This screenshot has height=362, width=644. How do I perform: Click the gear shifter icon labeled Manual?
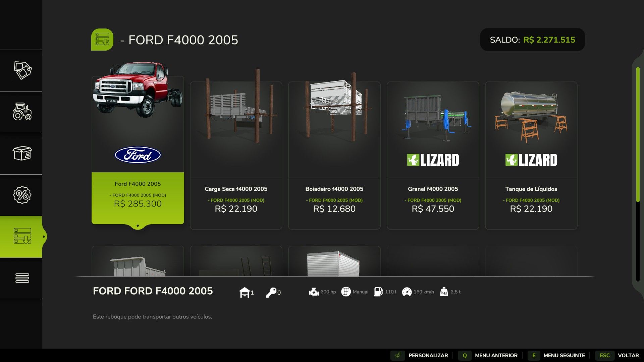(346, 292)
